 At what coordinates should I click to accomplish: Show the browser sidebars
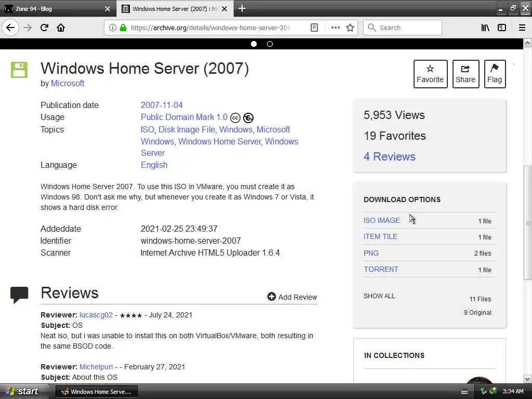[x=502, y=28]
